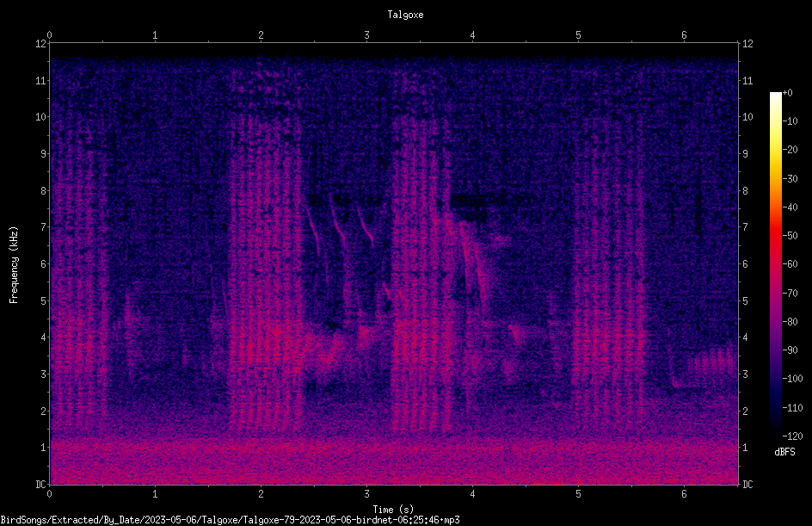Click the 3 second mark on the bottom time axis
Screen dimensions: 812x526
click(366, 494)
